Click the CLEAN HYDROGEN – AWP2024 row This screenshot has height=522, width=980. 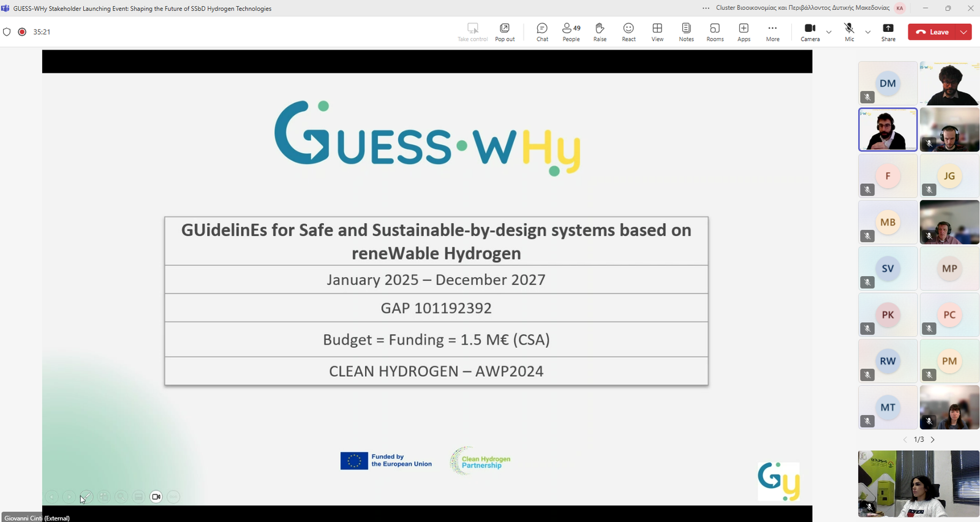[436, 371]
